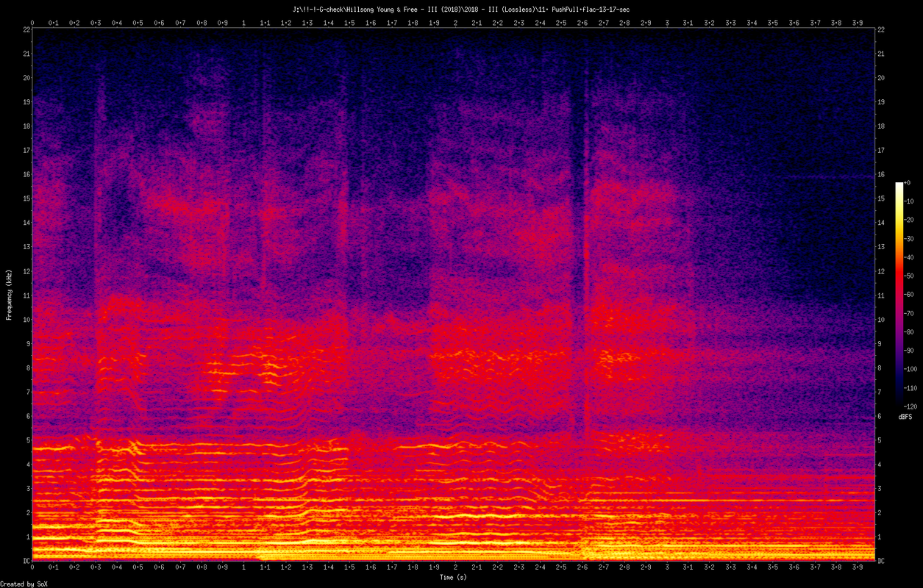Click the "16" tick on the right frequency axis
This screenshot has height=588, width=923.
tap(881, 174)
